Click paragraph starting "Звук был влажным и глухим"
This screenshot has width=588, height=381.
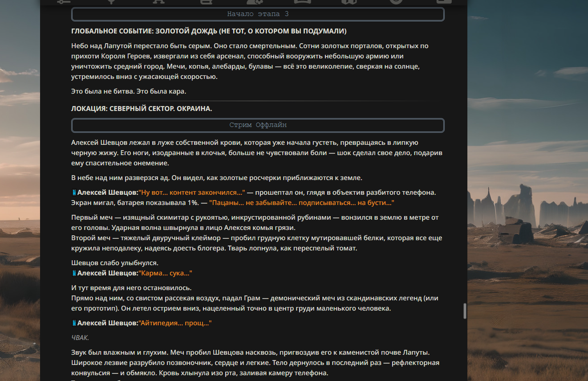[x=255, y=362]
